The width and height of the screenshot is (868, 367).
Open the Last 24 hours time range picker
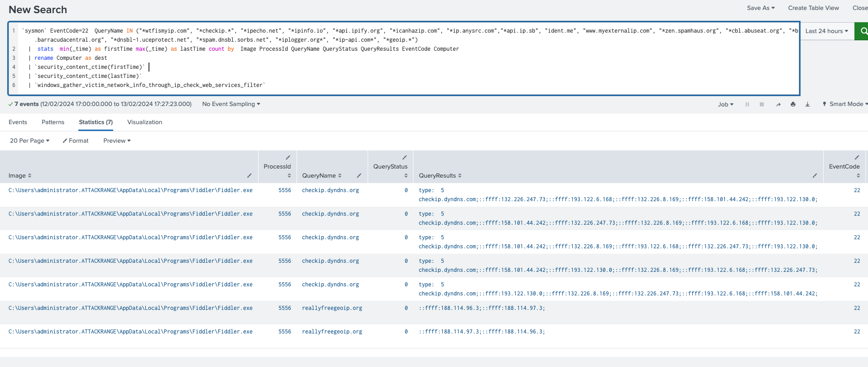(x=826, y=31)
